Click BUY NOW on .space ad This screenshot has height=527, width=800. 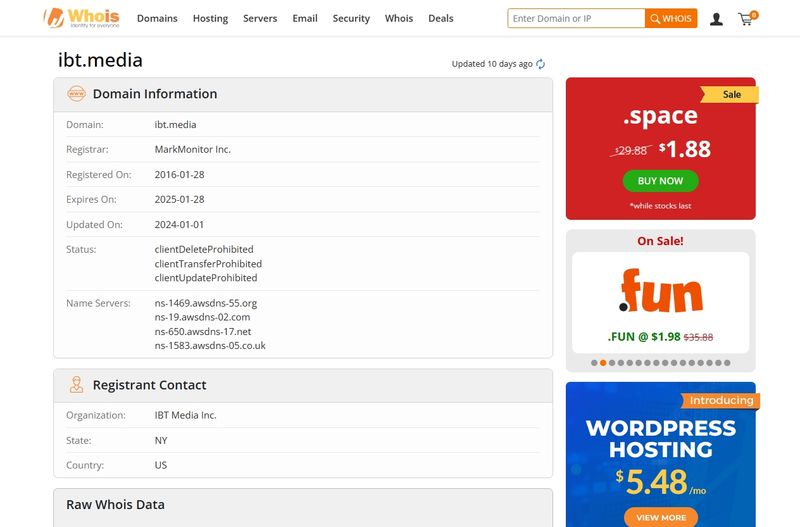pyautogui.click(x=660, y=181)
